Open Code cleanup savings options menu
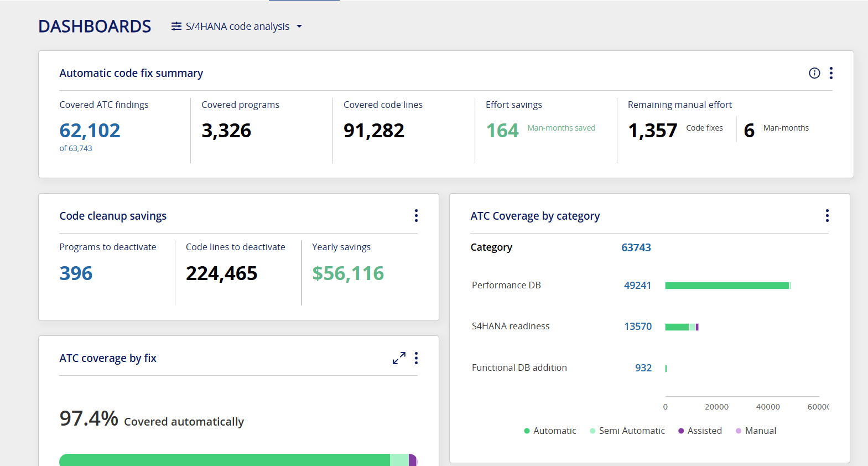The image size is (868, 466). pyautogui.click(x=416, y=216)
